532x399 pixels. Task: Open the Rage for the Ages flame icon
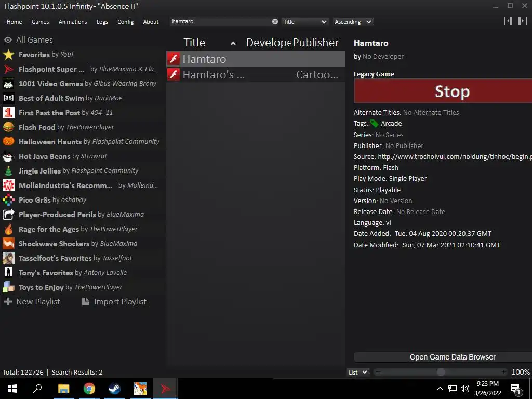coord(8,229)
